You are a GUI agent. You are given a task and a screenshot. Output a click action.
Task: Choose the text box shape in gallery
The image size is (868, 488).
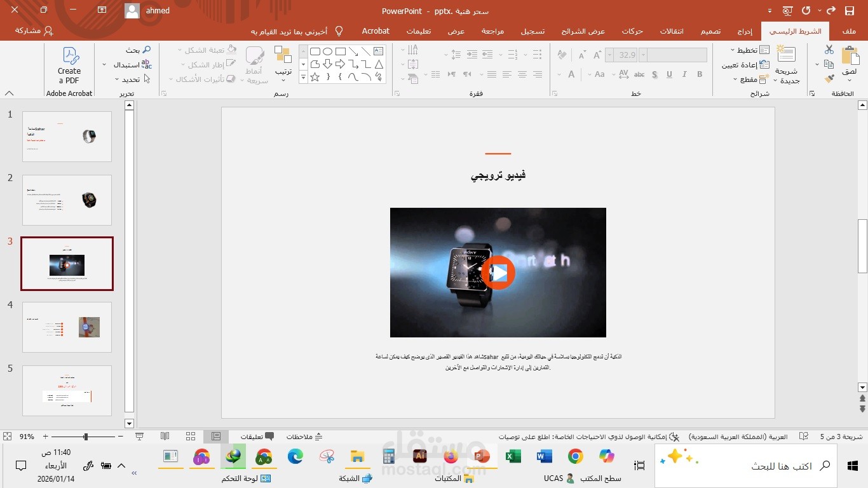(379, 51)
